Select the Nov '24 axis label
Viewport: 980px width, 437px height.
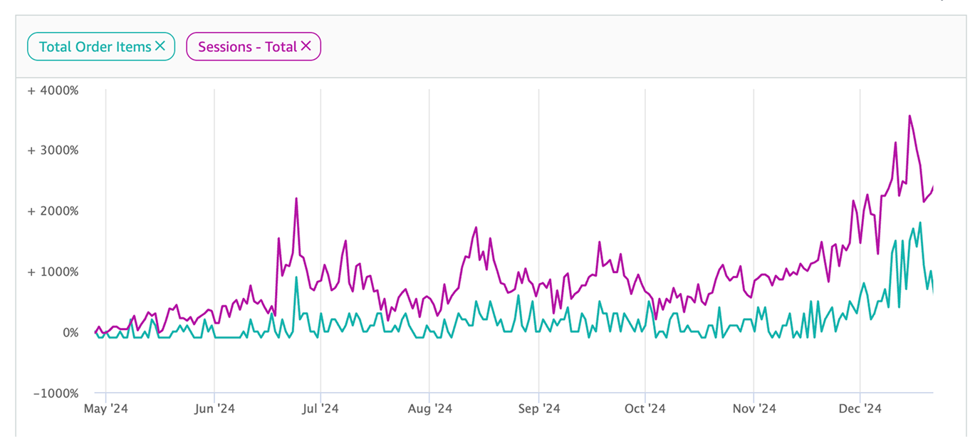coord(754,408)
